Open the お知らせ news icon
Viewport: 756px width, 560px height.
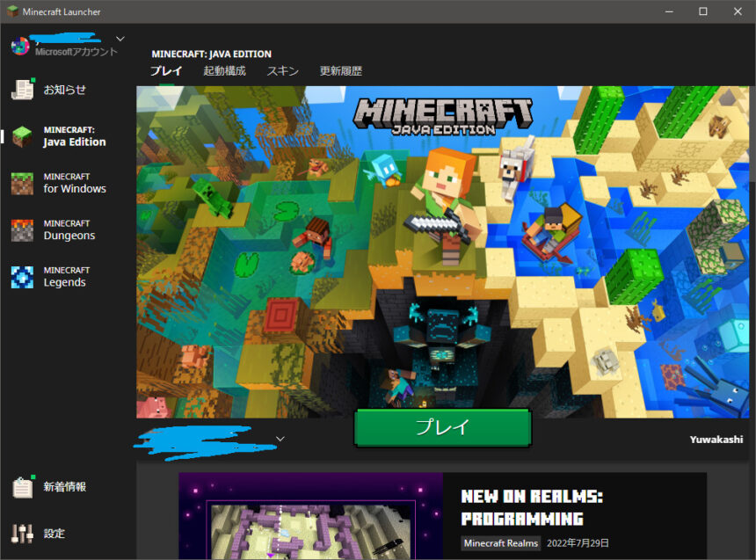tap(23, 90)
